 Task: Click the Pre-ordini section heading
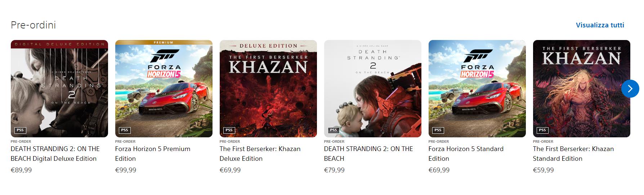pos(33,25)
